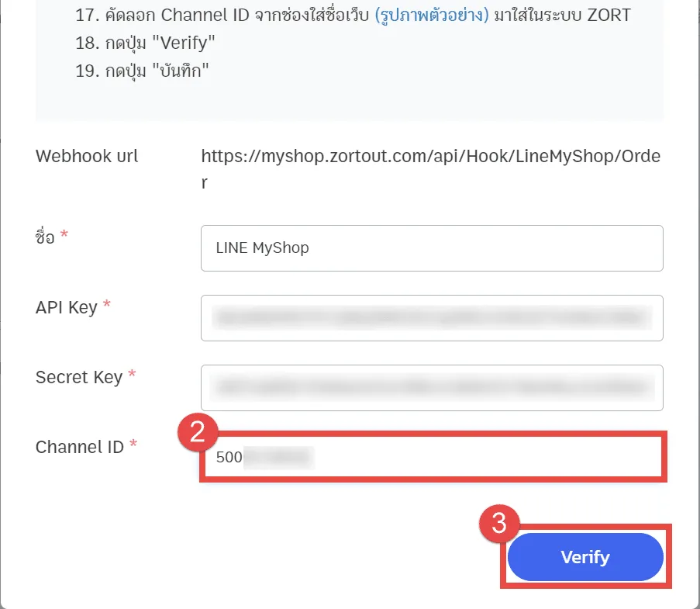Click the red number 2 badge
Screen dimensions: 700x609
click(198, 431)
